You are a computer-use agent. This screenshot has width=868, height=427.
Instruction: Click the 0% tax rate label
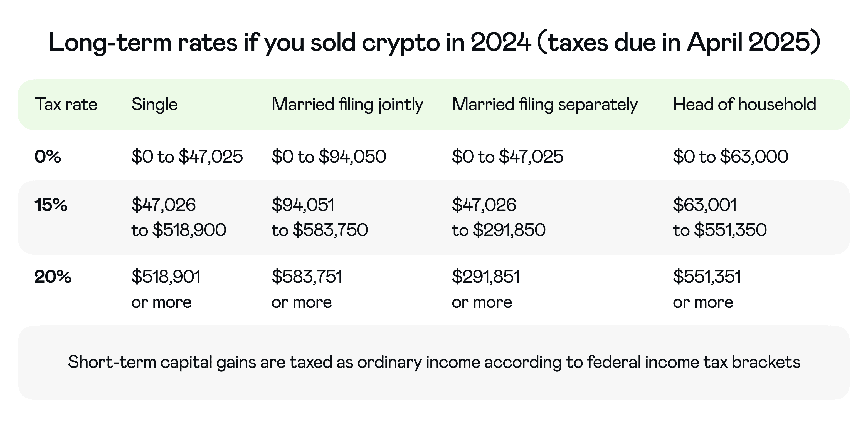tap(48, 157)
